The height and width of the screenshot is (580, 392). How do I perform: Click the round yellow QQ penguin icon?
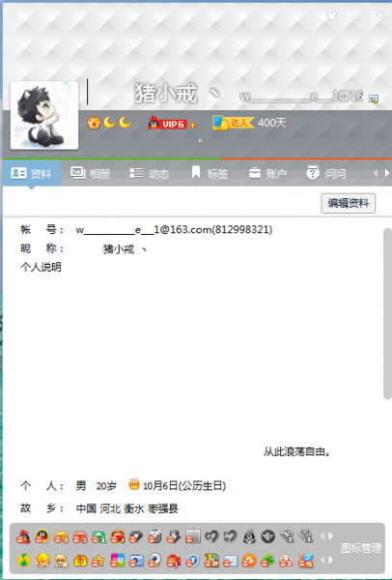[42, 536]
